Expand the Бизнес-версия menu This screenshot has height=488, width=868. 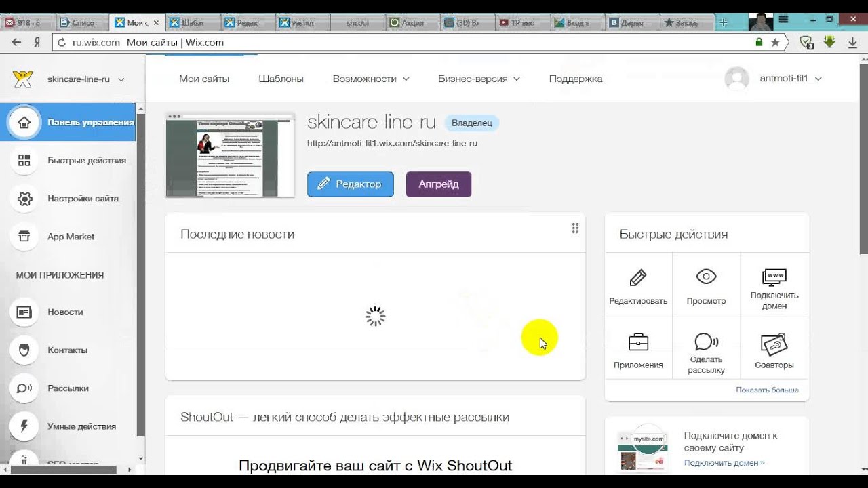479,79
